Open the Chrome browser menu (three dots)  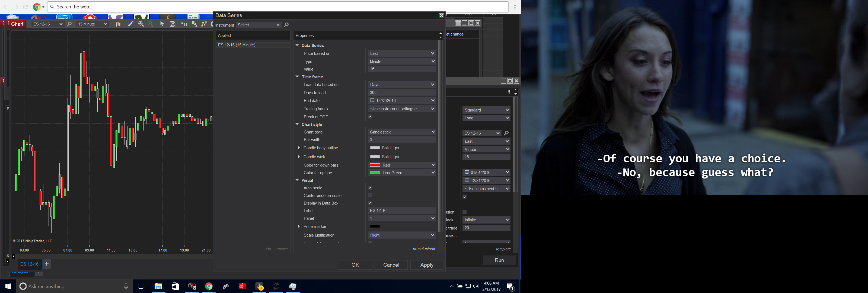pyautogui.click(x=515, y=7)
